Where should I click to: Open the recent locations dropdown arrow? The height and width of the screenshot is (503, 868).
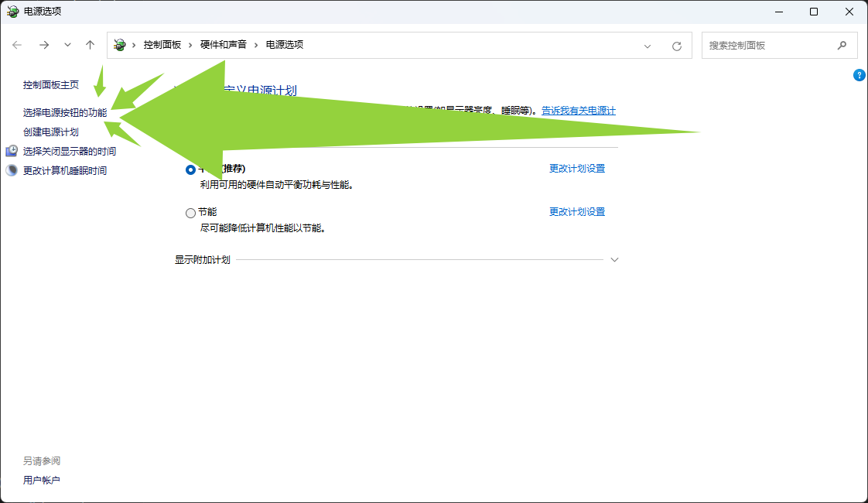(67, 45)
